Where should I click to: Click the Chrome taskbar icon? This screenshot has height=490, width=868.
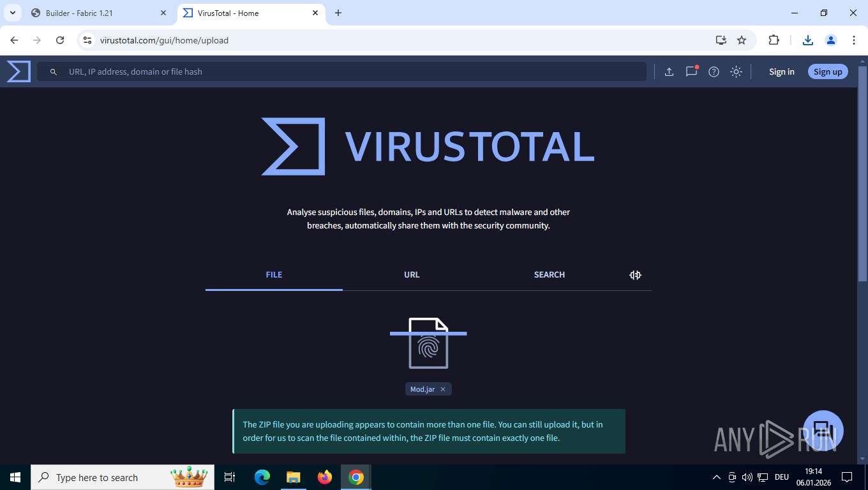pyautogui.click(x=356, y=477)
